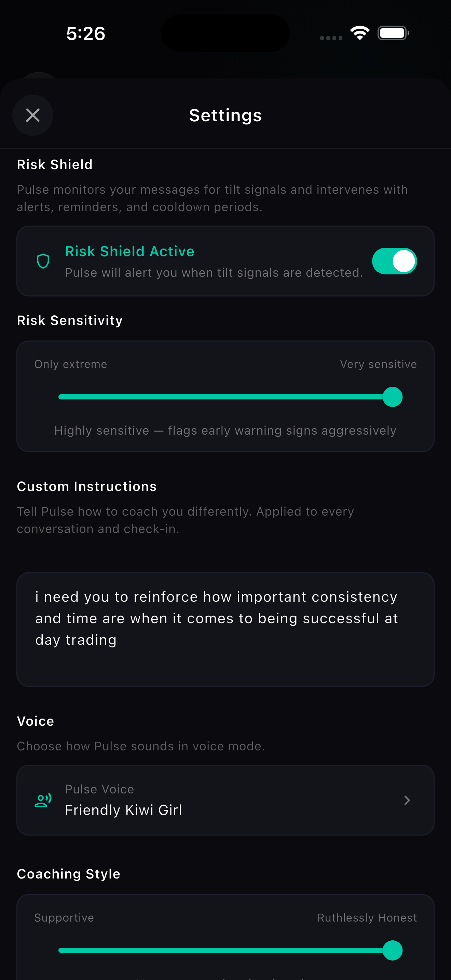
Task: Click the Very sensitive label
Action: 378,364
